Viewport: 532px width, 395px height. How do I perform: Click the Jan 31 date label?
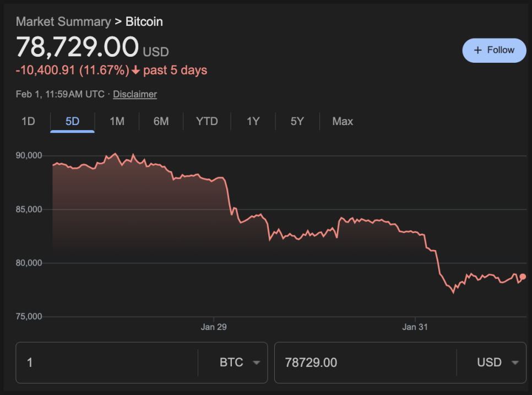click(415, 327)
